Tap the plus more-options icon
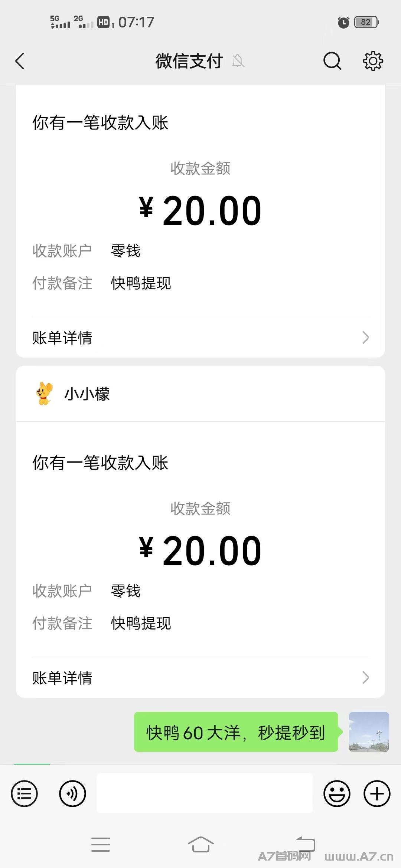Viewport: 401px width, 868px height. (x=377, y=793)
